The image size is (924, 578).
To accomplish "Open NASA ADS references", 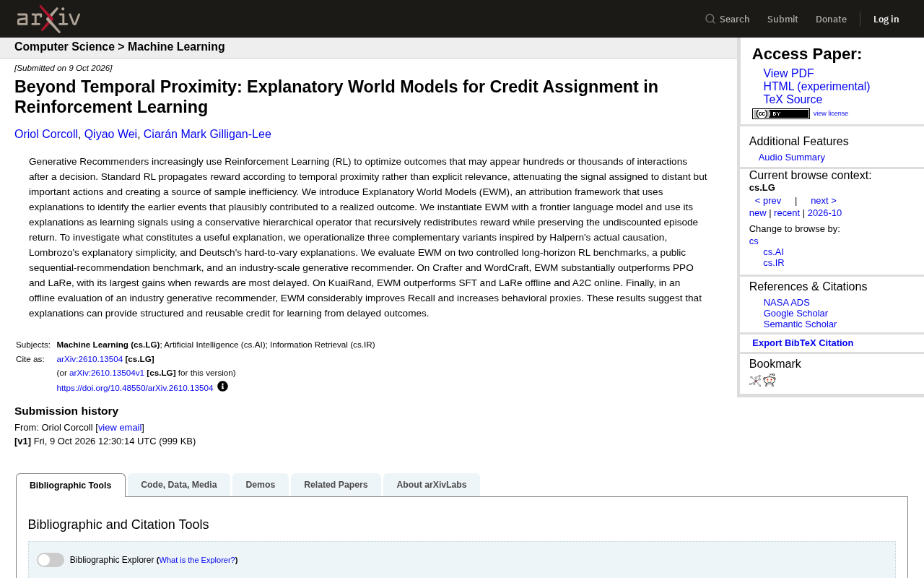I will [x=787, y=303].
